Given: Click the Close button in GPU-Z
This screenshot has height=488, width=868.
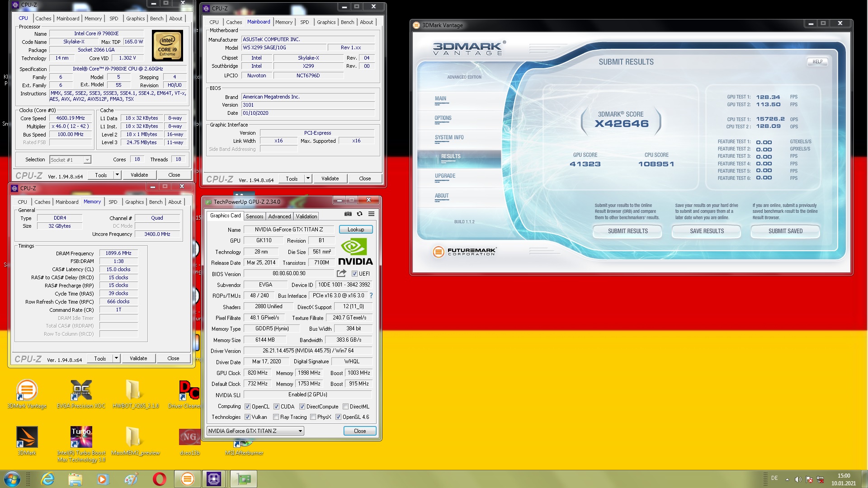Looking at the screenshot, I should pyautogui.click(x=360, y=431).
